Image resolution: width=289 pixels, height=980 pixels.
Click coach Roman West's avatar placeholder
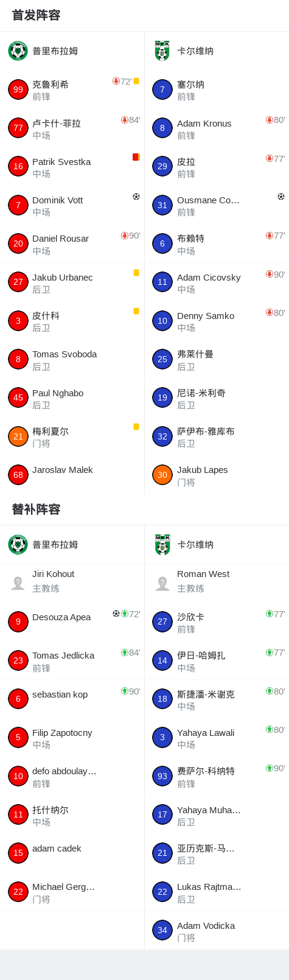pyautogui.click(x=162, y=583)
